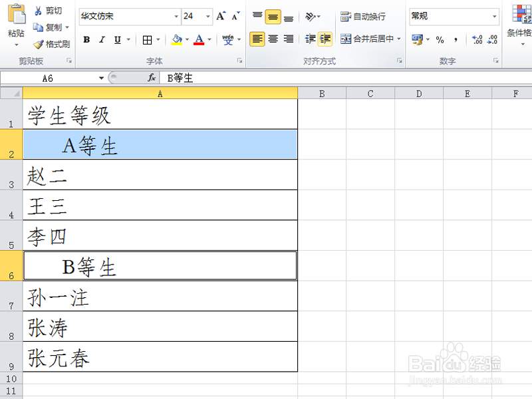
Task: Enable 自动换行 wrap text
Action: click(x=363, y=16)
